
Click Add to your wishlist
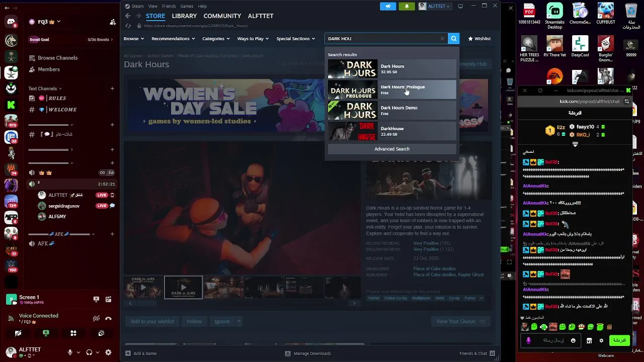coord(152,321)
